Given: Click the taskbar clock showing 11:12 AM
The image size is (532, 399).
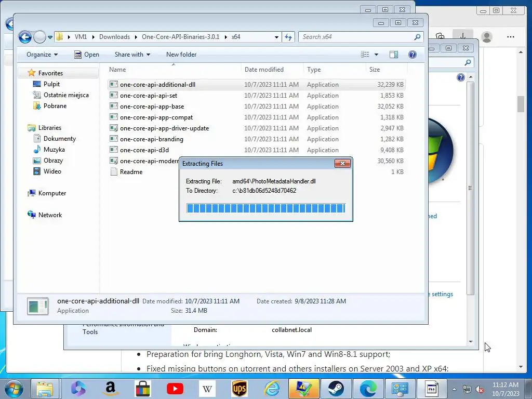Looking at the screenshot, I should (x=506, y=389).
